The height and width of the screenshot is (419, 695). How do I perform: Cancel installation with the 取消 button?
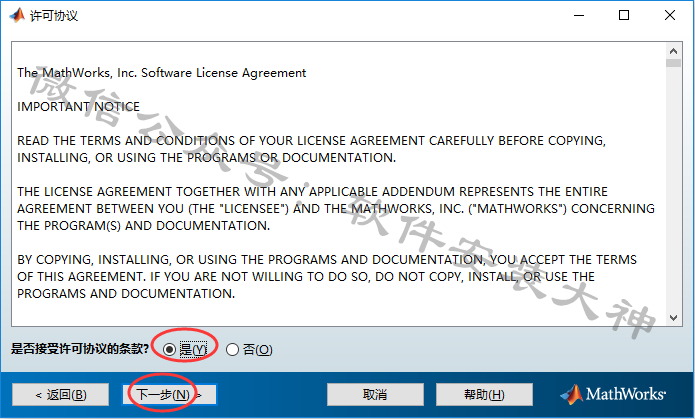click(x=375, y=395)
